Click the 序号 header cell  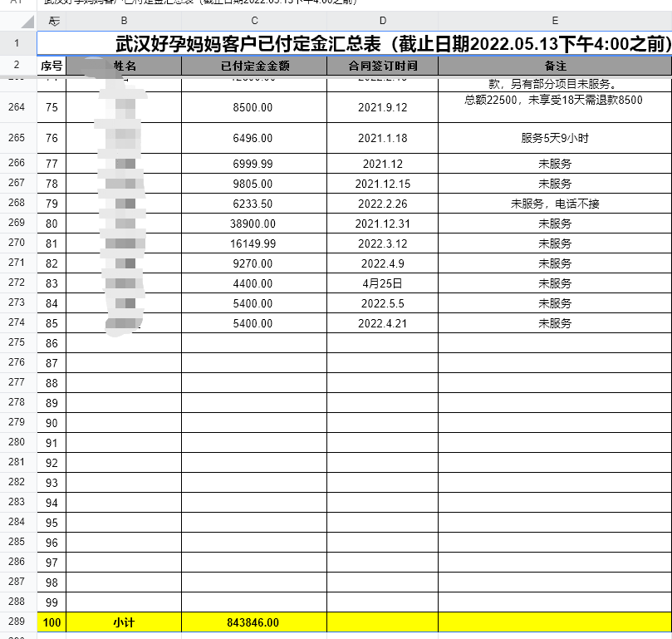52,66
